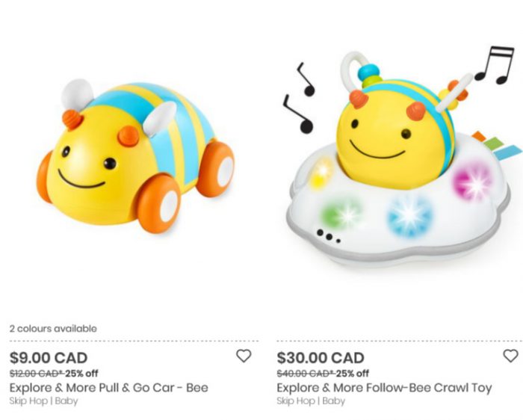The width and height of the screenshot is (523, 420).
Task: Click the blue glowing light on cloud base
Action: 410,215
